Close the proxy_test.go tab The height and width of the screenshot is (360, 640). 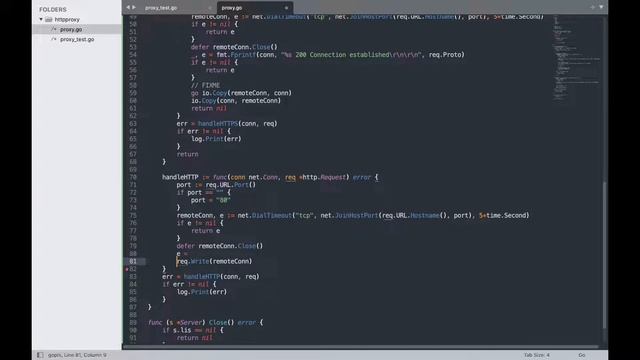pos(210,8)
